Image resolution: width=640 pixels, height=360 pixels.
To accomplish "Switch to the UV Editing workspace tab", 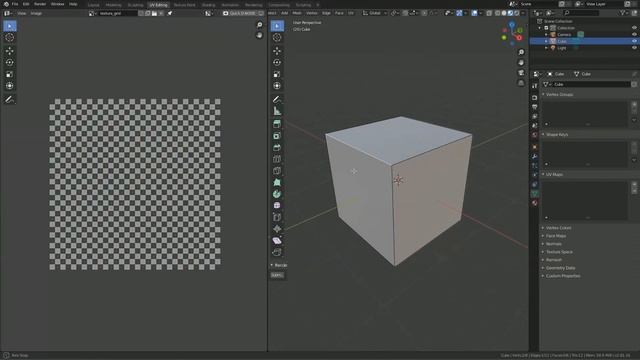I will tap(158, 5).
